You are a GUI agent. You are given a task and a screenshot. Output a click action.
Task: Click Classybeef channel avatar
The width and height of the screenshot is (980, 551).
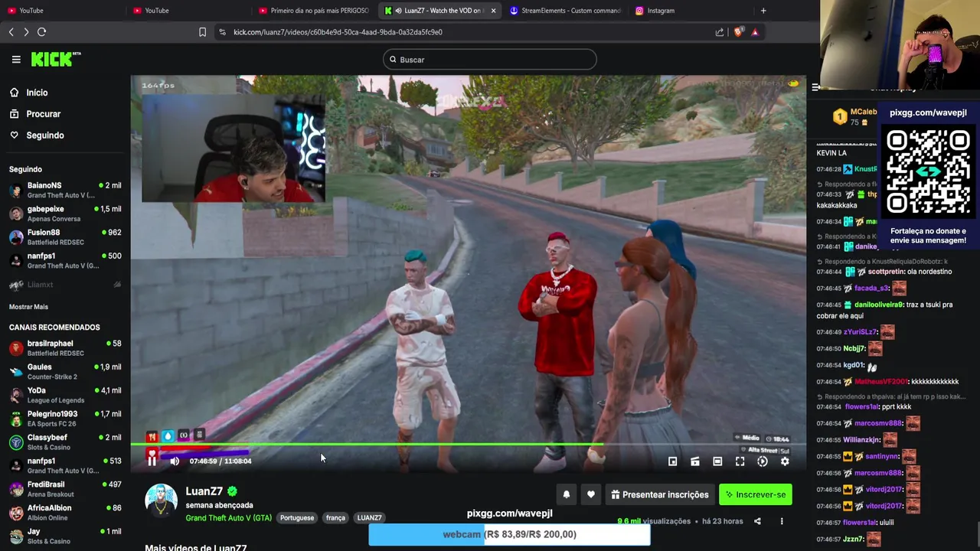click(x=16, y=442)
